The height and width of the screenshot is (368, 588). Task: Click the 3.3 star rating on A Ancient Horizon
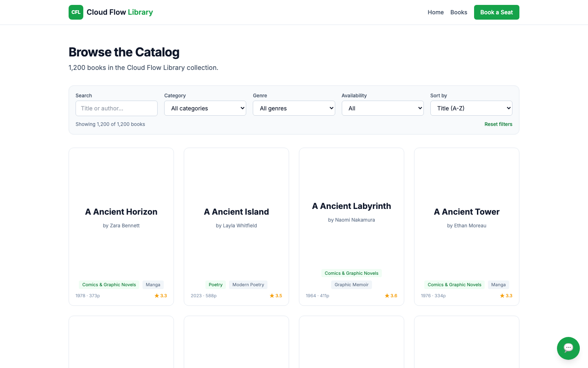point(160,296)
